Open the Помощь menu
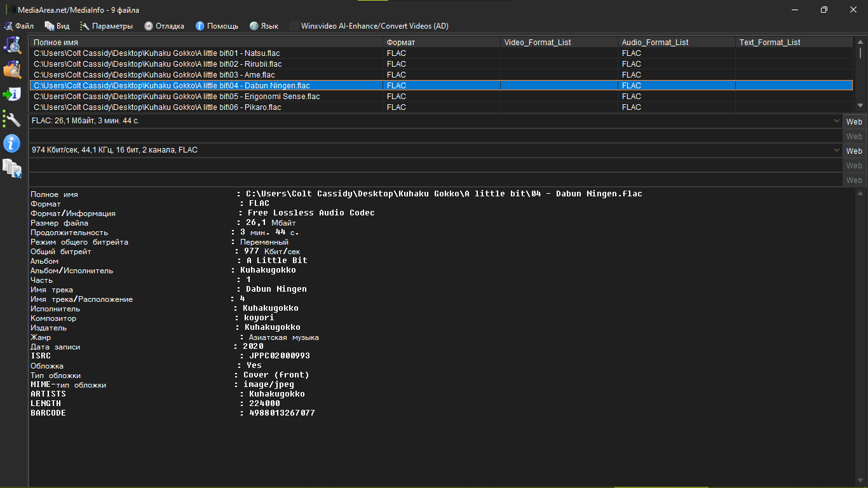 pyautogui.click(x=217, y=26)
